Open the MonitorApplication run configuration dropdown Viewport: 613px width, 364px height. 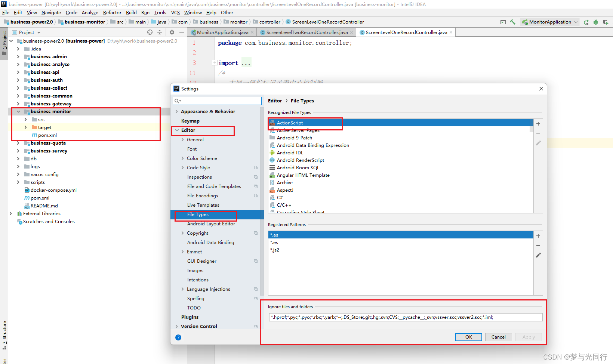pyautogui.click(x=549, y=22)
